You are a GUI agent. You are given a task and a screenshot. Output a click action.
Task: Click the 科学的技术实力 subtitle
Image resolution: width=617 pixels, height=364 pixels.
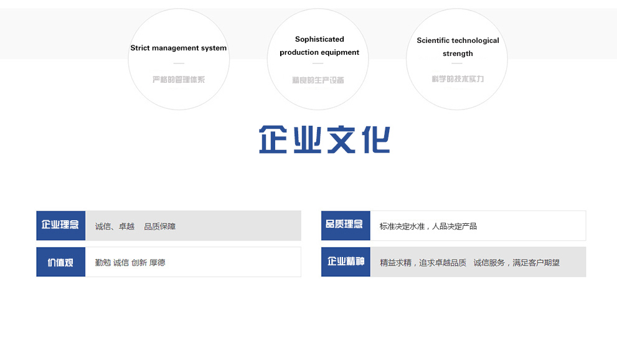(x=458, y=79)
